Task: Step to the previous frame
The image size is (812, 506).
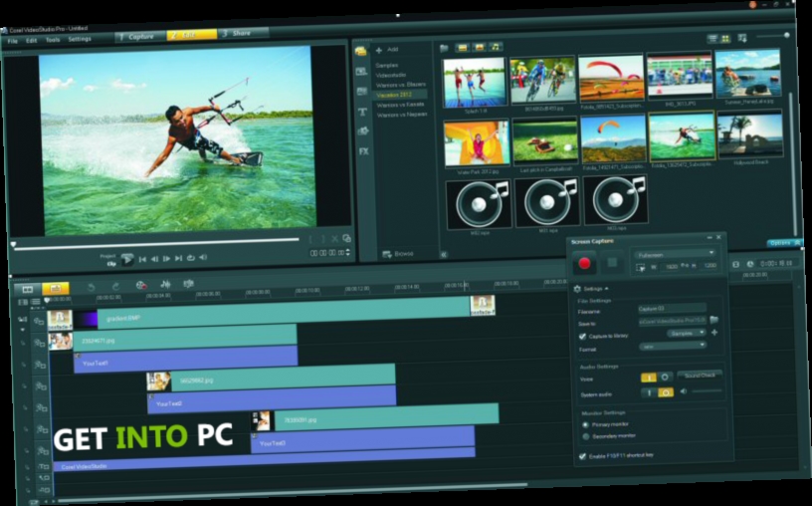Action: coord(154,259)
